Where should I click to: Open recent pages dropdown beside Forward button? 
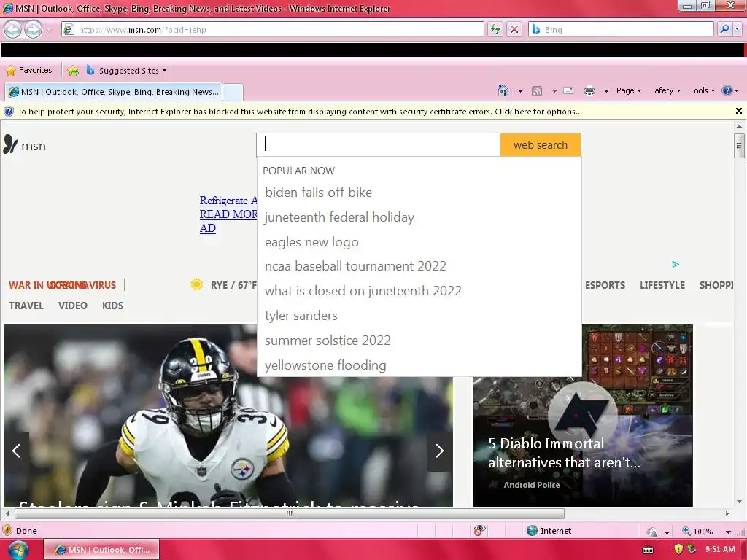[x=49, y=29]
